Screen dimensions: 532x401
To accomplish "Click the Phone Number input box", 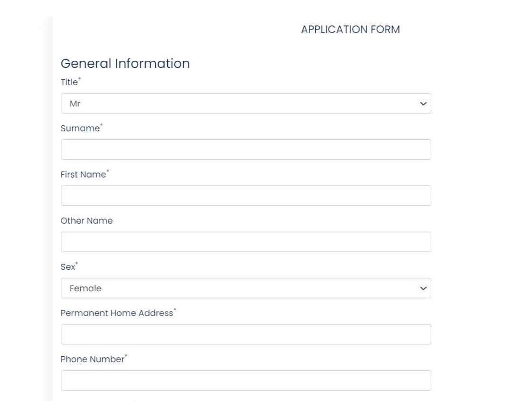I will click(x=246, y=381).
